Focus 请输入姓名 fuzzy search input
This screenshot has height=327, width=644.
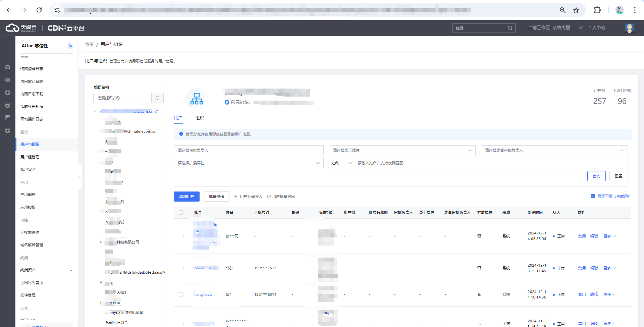[x=491, y=163]
